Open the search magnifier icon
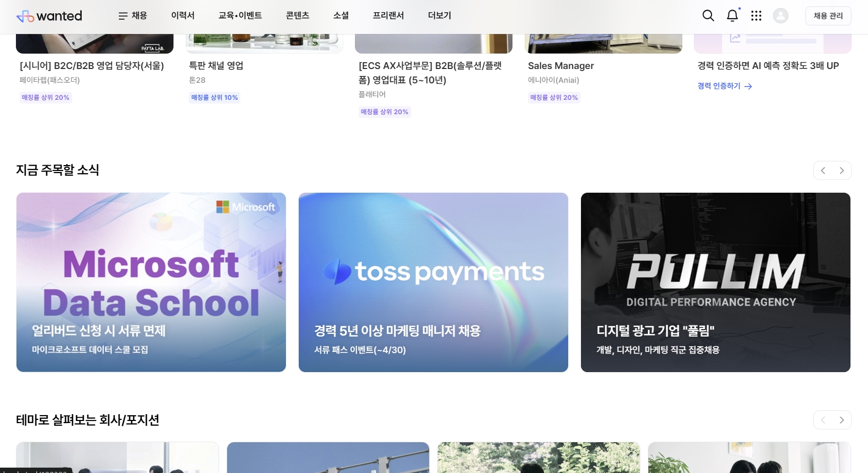The image size is (868, 473). pyautogui.click(x=708, y=16)
